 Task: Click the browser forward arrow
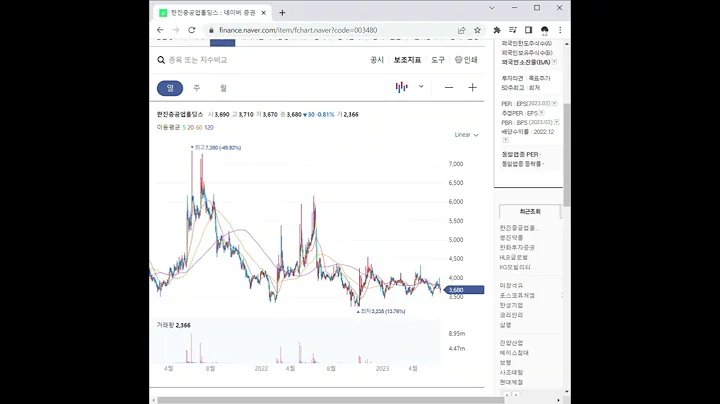click(x=176, y=30)
